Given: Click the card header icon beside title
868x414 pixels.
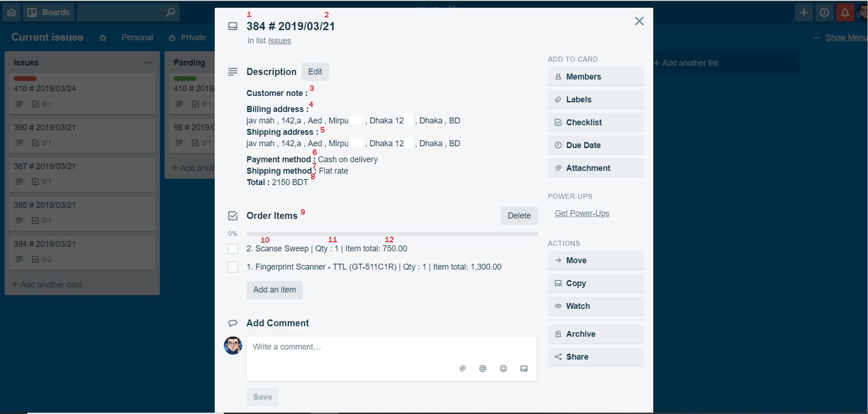Looking at the screenshot, I should (x=233, y=27).
